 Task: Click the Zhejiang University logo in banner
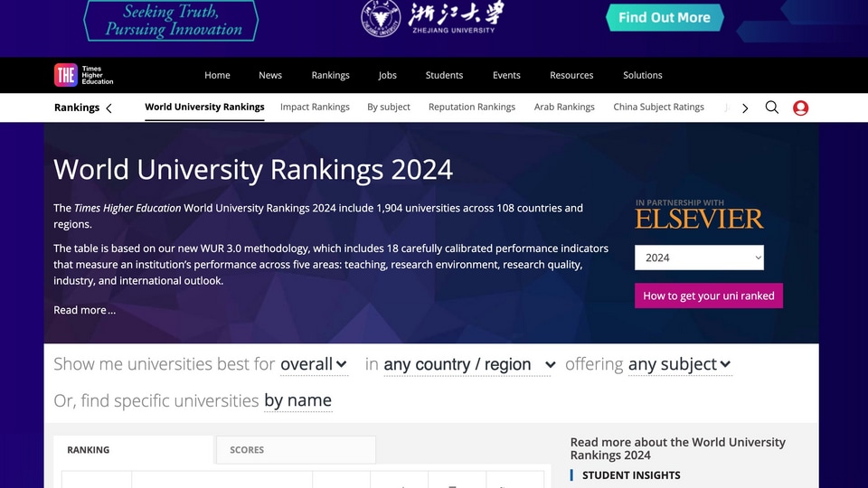click(432, 18)
